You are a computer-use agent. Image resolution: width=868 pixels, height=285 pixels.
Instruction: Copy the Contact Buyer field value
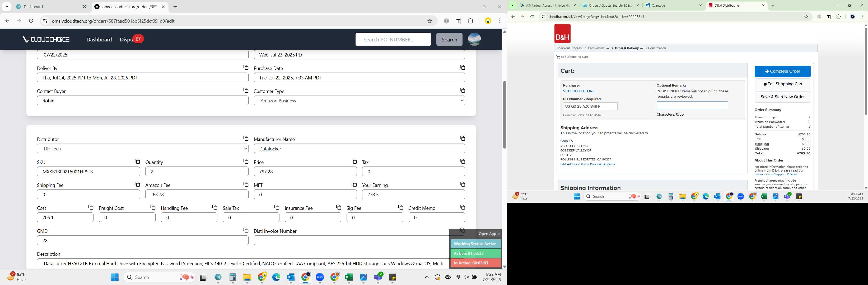tap(246, 91)
